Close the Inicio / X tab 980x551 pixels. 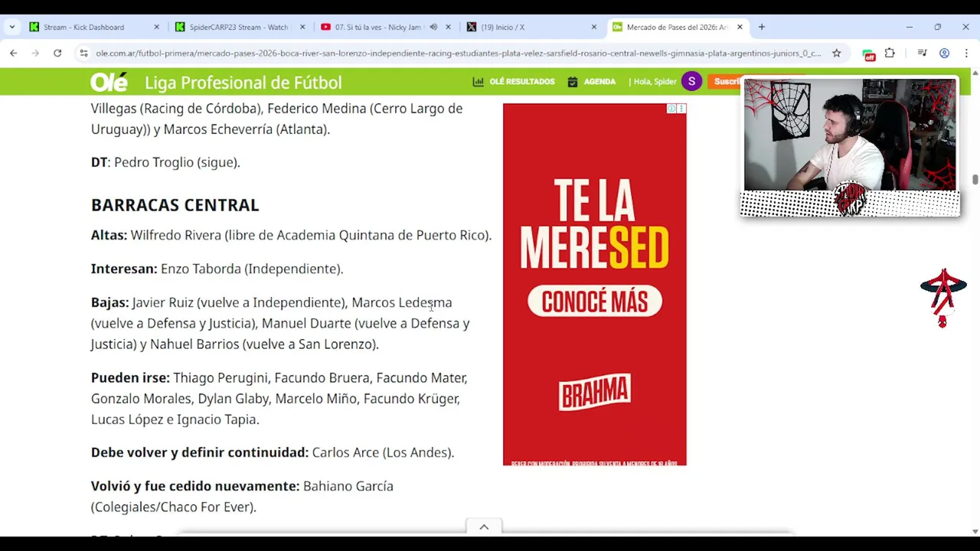click(x=593, y=27)
